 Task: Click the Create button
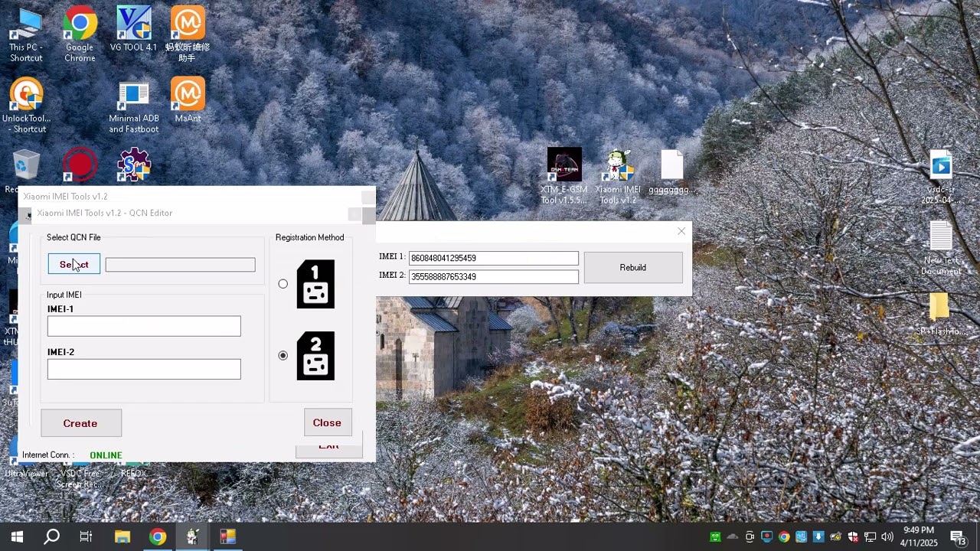[80, 423]
